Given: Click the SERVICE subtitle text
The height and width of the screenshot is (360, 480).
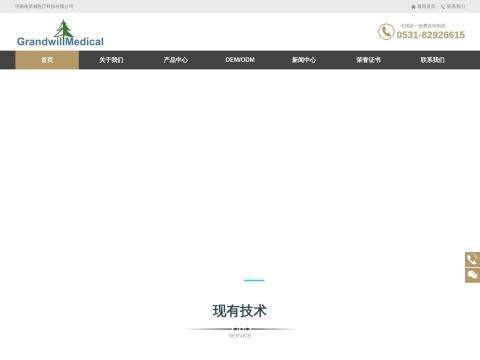Looking at the screenshot, I should tap(240, 336).
